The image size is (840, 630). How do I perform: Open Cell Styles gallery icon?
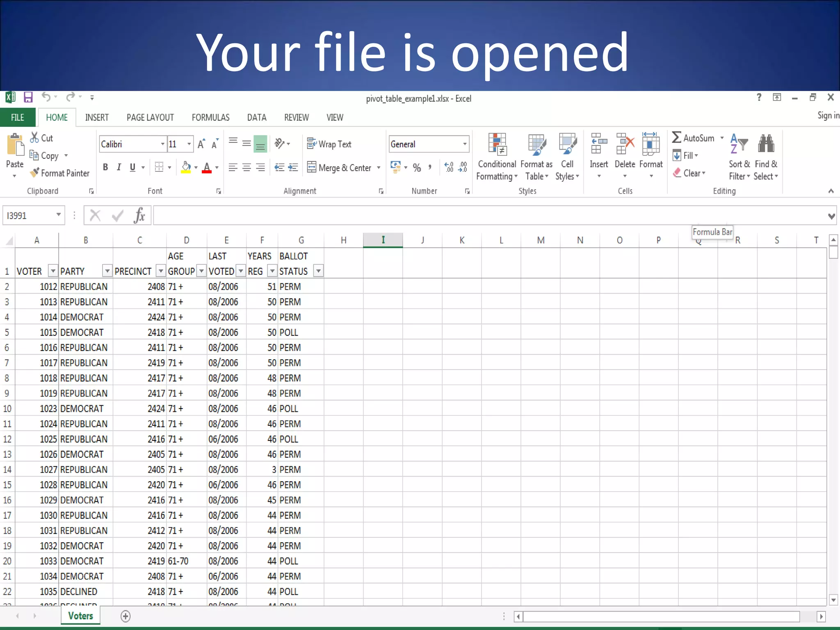click(568, 144)
